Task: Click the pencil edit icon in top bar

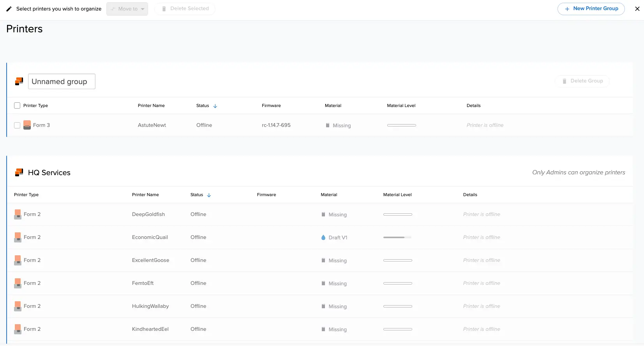Action: [9, 9]
